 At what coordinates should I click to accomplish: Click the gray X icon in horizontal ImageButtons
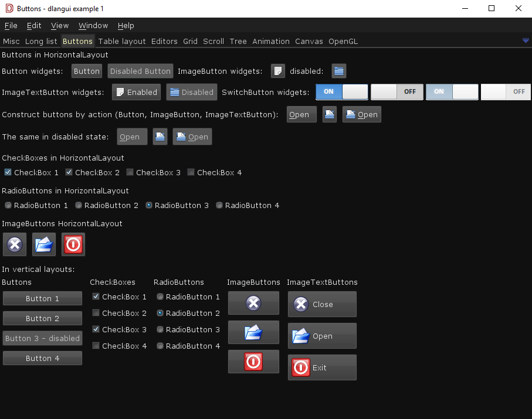coord(15,244)
